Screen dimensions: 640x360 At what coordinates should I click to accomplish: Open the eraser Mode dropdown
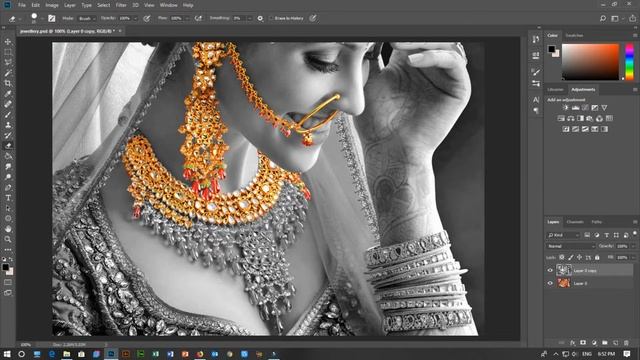[x=87, y=18]
